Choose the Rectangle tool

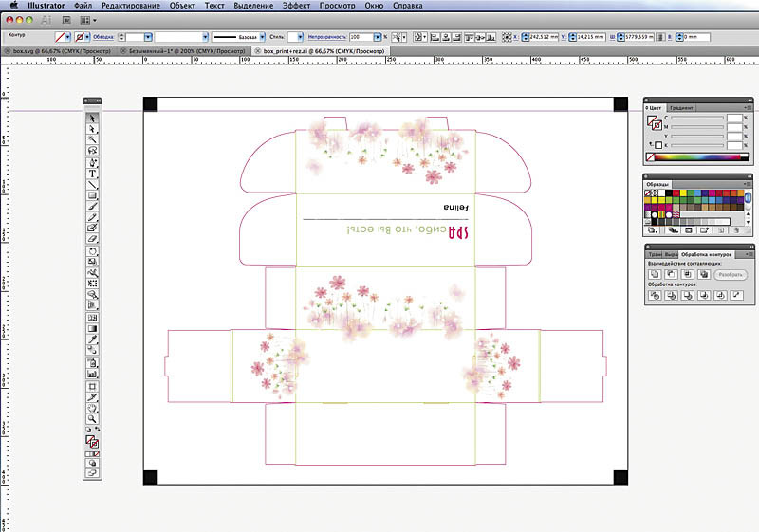[93, 195]
